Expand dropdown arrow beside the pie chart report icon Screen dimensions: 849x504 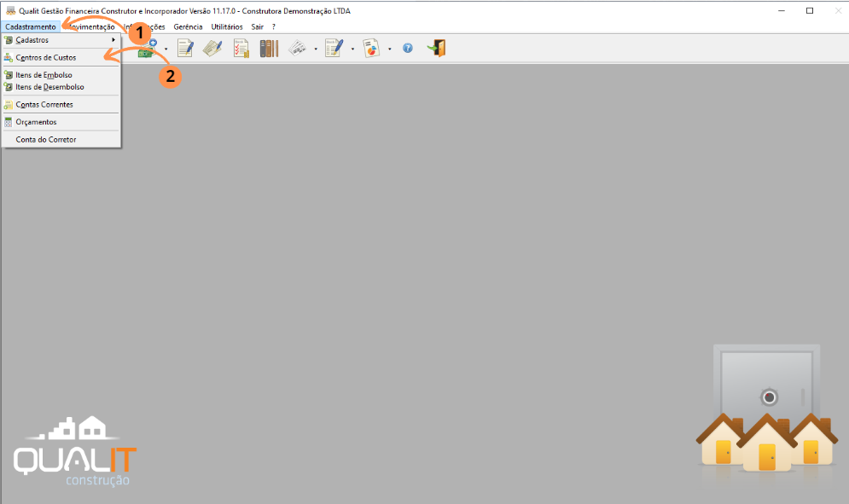click(x=389, y=49)
